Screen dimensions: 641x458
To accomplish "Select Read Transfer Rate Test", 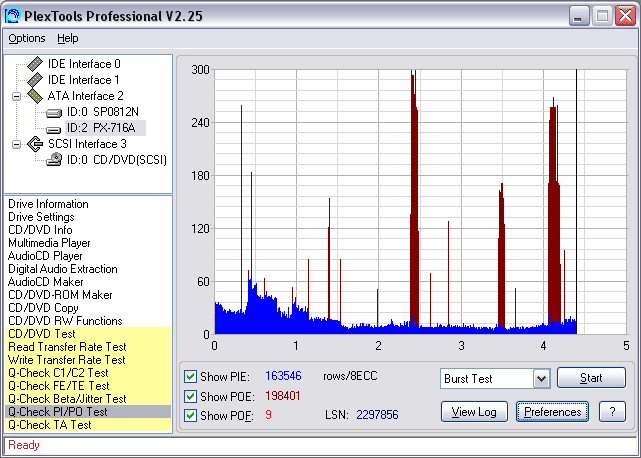I will coord(88,347).
